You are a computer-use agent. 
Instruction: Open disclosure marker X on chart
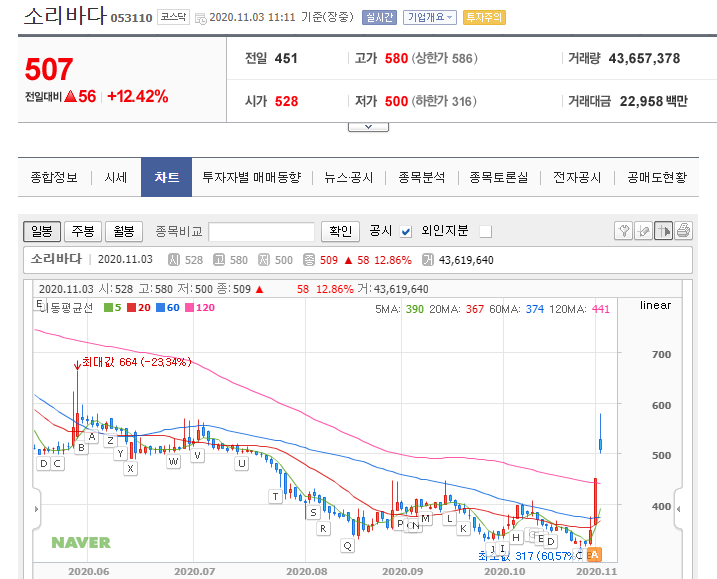pos(130,468)
